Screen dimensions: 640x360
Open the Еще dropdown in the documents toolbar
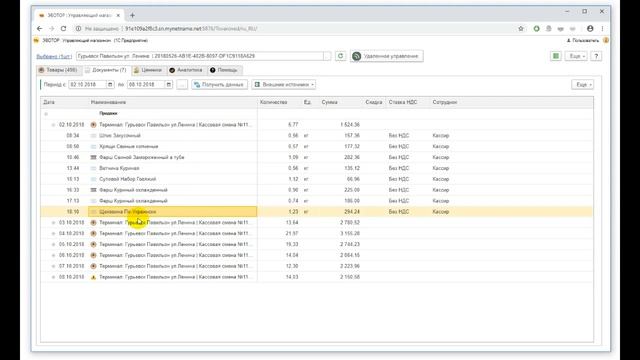pos(582,84)
